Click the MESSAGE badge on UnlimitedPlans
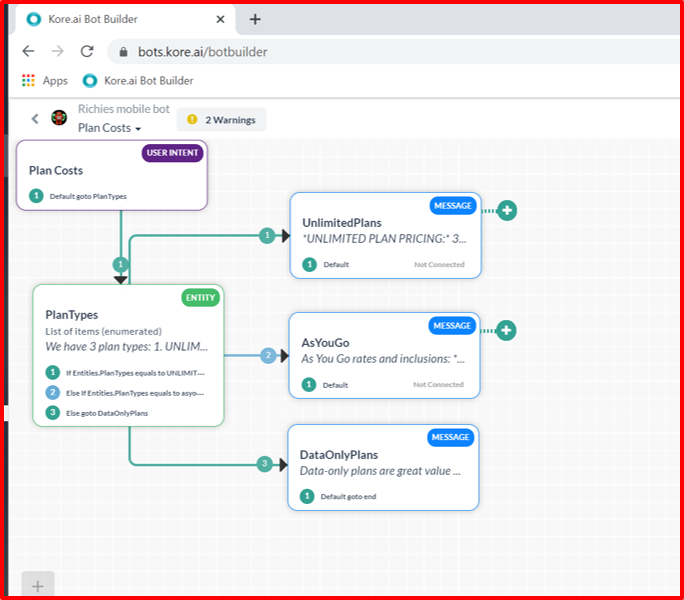This screenshot has height=600, width=684. 453,206
